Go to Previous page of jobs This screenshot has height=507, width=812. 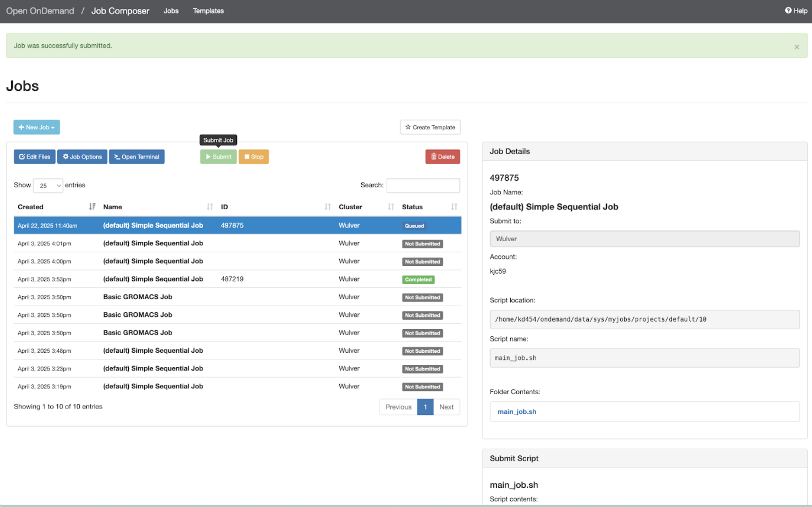[398, 407]
